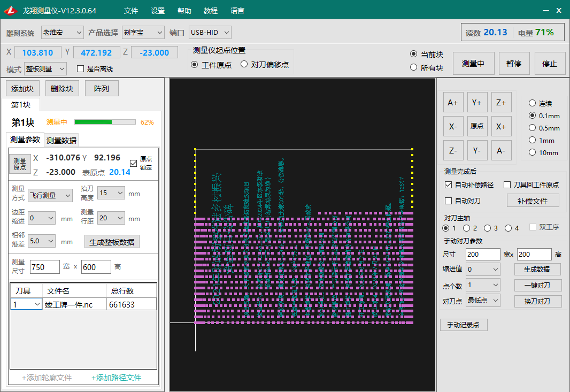Expand the 边距缩进 dropdown
Viewport: 570px width, 392px height.
point(42,218)
